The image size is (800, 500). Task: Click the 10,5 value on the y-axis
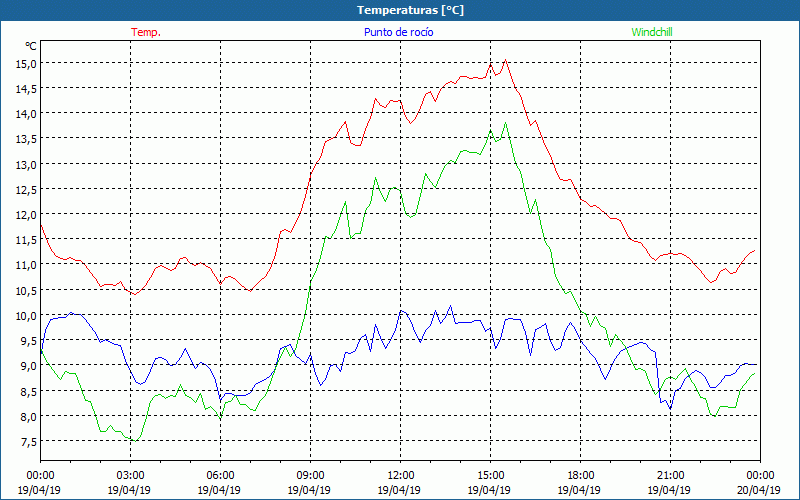[x=27, y=290]
